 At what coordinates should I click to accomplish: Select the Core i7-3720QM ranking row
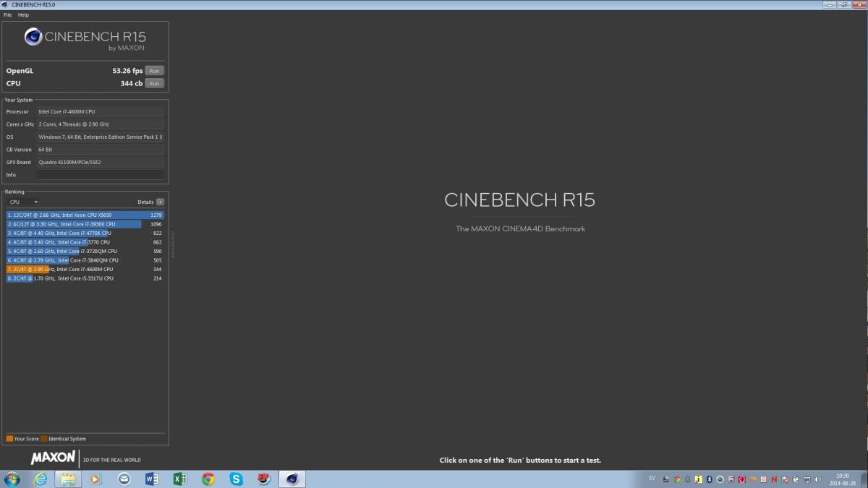pos(85,251)
